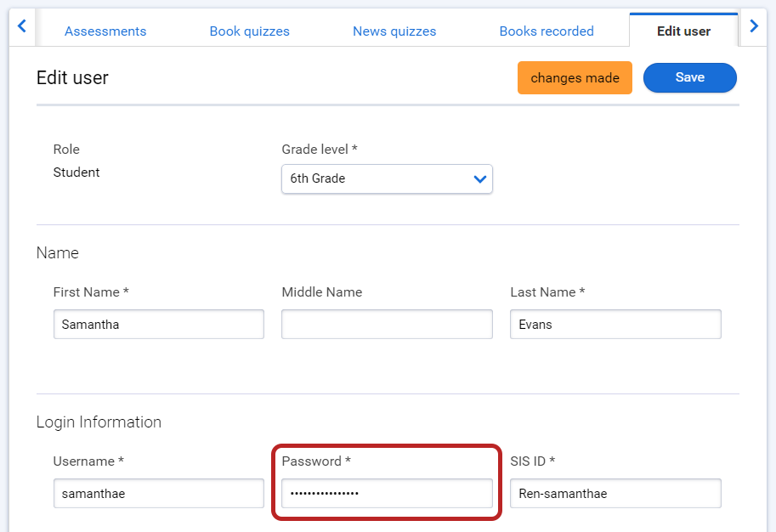Viewport: 776px width, 532px height.
Task: Click the Last Name field
Action: pos(615,324)
